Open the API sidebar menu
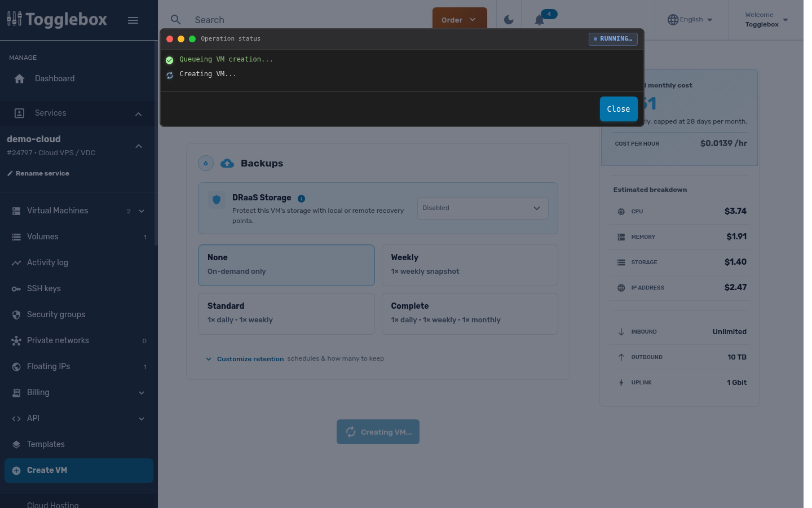This screenshot has width=812, height=508. coord(78,419)
